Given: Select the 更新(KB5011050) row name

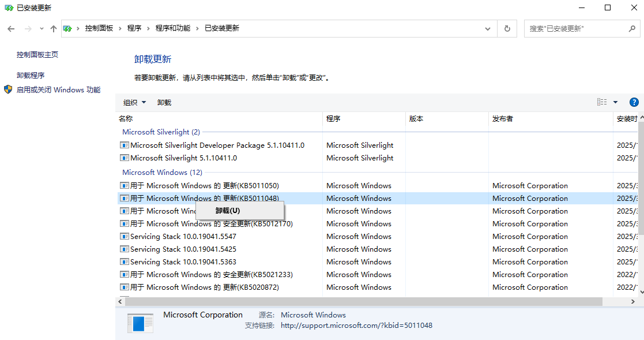Looking at the screenshot, I should pyautogui.click(x=205, y=186).
